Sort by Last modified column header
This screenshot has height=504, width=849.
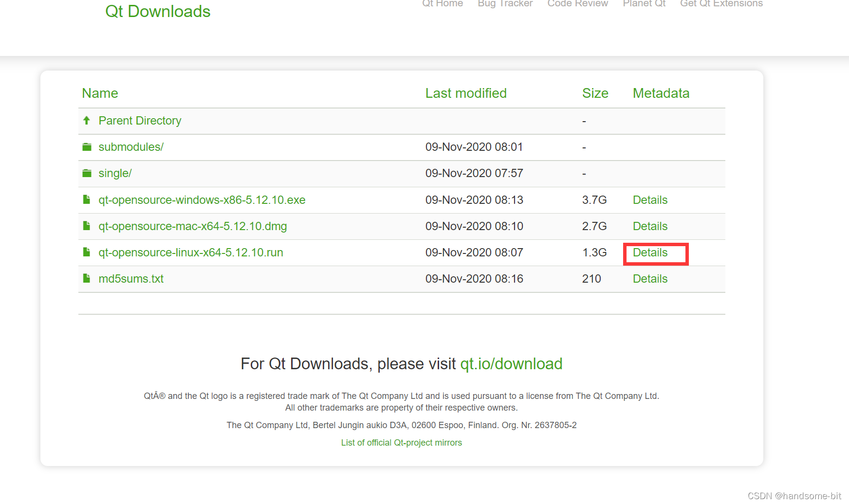tap(466, 93)
